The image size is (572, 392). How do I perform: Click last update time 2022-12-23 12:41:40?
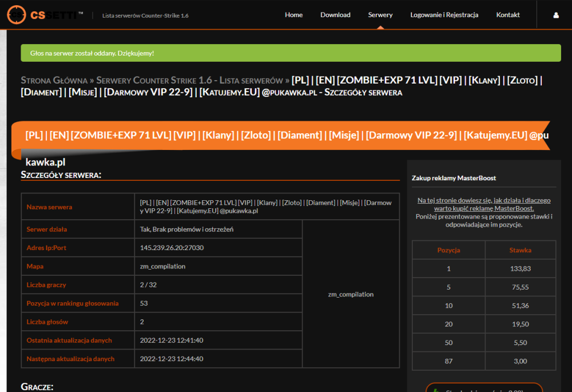[172, 340]
